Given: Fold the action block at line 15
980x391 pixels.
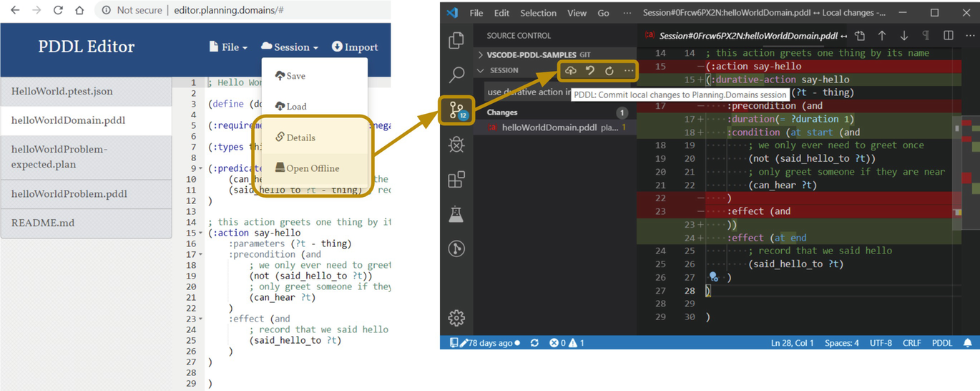Looking at the screenshot, I should (x=202, y=233).
